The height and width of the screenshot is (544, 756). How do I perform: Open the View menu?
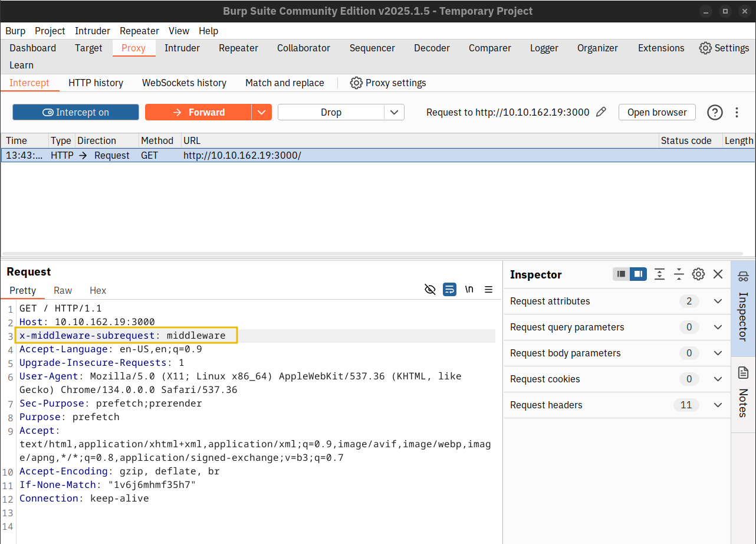point(179,31)
